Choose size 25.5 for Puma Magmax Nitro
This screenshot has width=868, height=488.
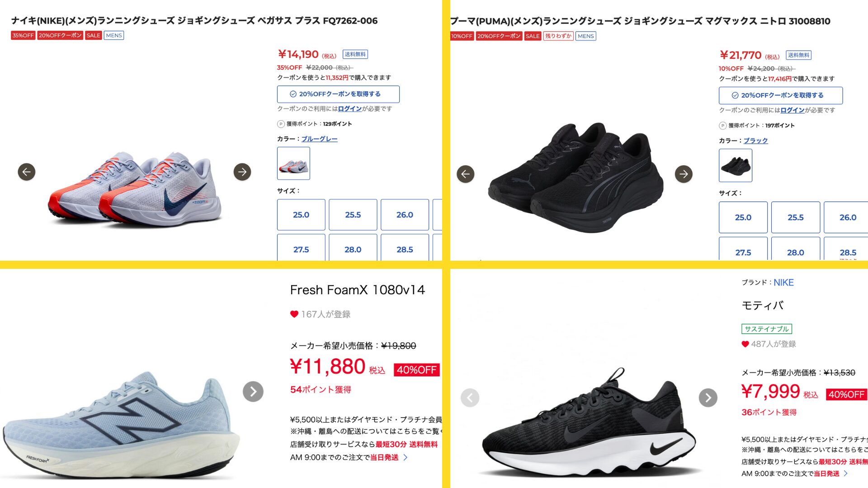click(x=796, y=217)
